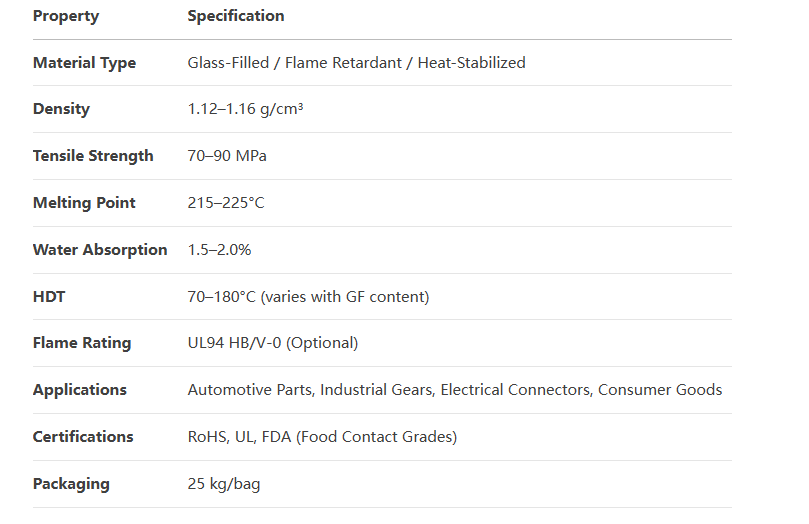The width and height of the screenshot is (809, 524).
Task: Click the Specification column header
Action: (x=236, y=16)
